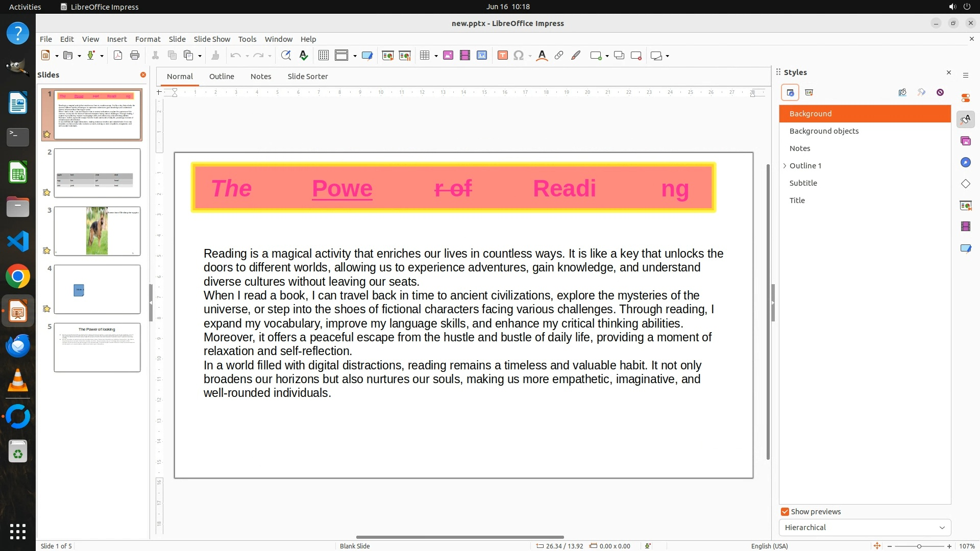Click the Export as PDF icon

118,56
